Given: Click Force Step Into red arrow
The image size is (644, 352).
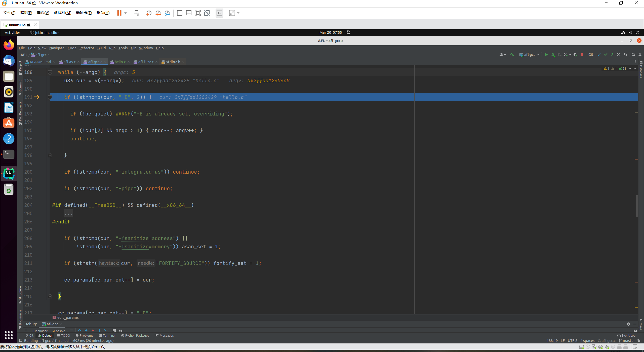Looking at the screenshot, I should [x=93, y=331].
